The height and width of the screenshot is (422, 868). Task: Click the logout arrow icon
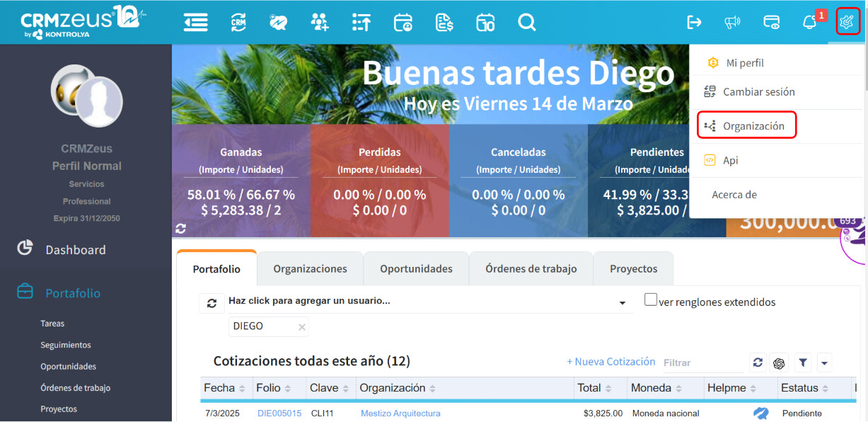(x=694, y=23)
